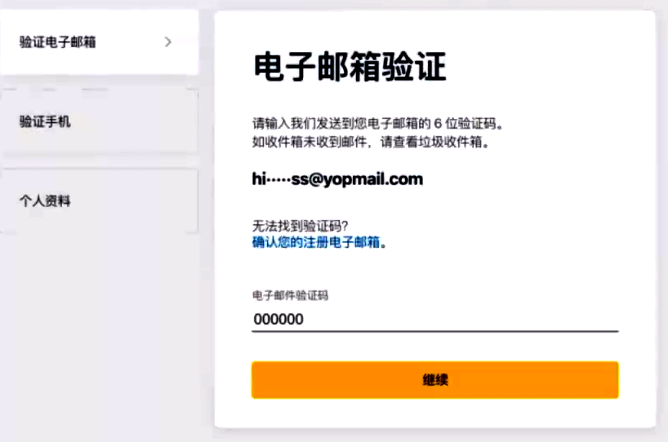Click the 电子邮箱验证 page heading
Screen dimensions: 668x442
(350, 66)
